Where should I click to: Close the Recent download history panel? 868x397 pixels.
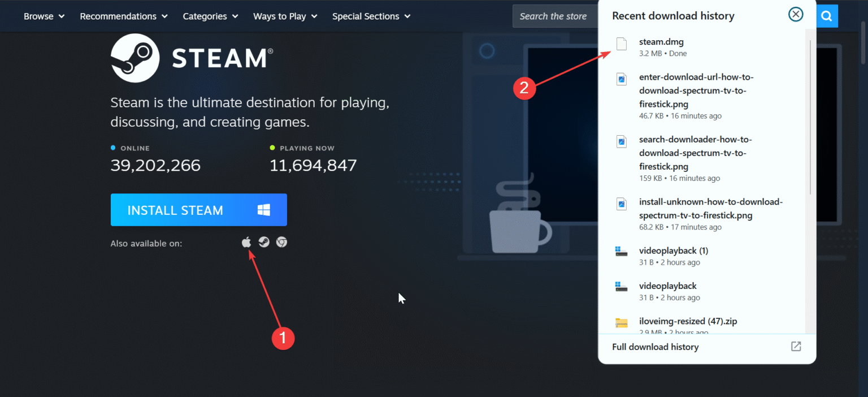(x=796, y=14)
